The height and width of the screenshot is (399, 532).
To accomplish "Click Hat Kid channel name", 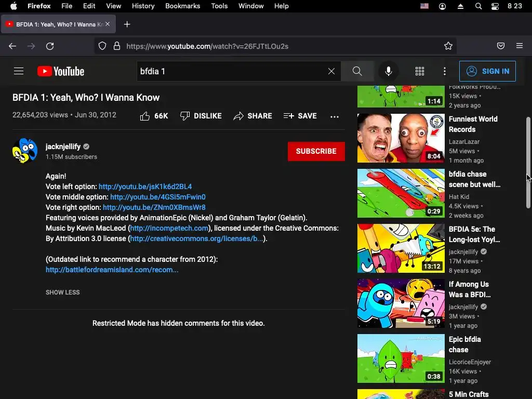I will pyautogui.click(x=459, y=197).
